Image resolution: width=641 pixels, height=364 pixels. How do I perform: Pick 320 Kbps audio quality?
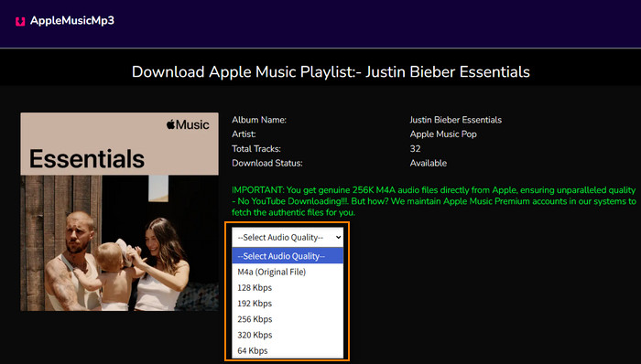click(x=288, y=335)
